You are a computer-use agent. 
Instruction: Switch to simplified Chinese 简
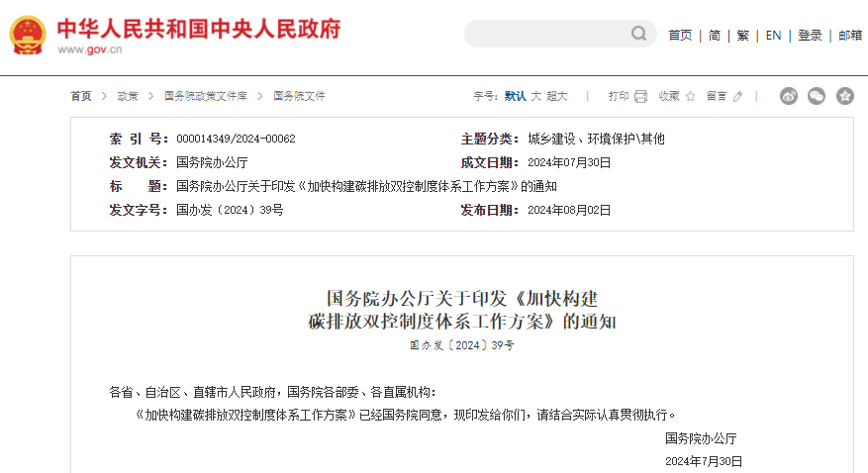click(714, 35)
